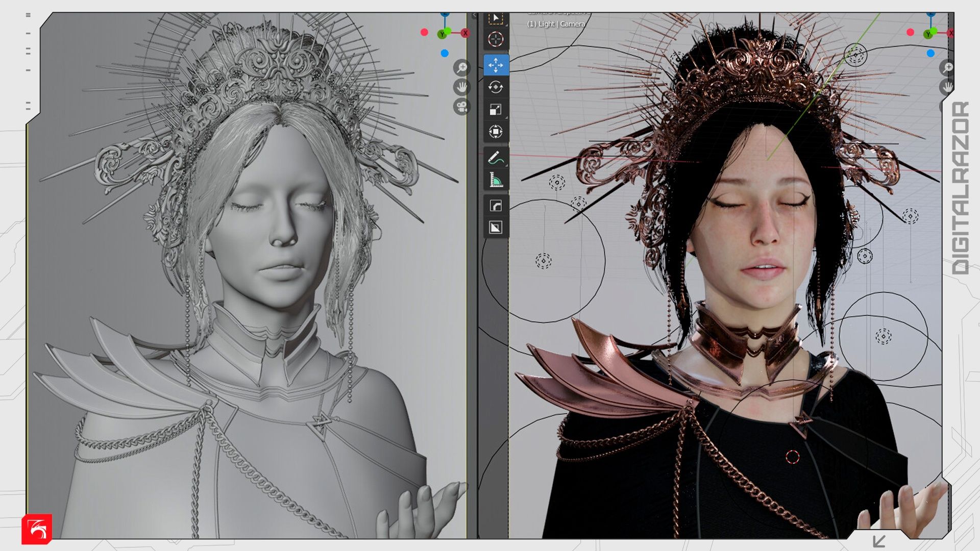Click the diagonal-split square tool icon
Screen dimensions: 980x551
[x=496, y=227]
